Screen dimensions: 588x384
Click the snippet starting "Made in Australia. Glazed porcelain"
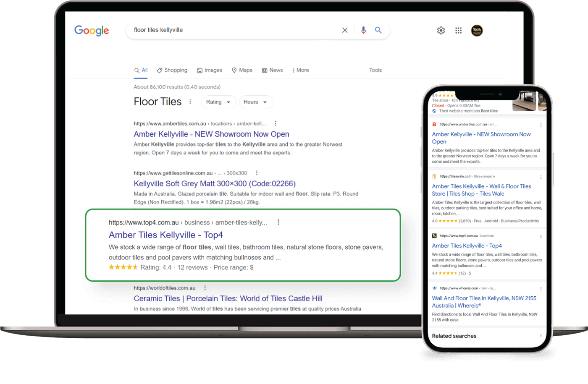(246, 198)
